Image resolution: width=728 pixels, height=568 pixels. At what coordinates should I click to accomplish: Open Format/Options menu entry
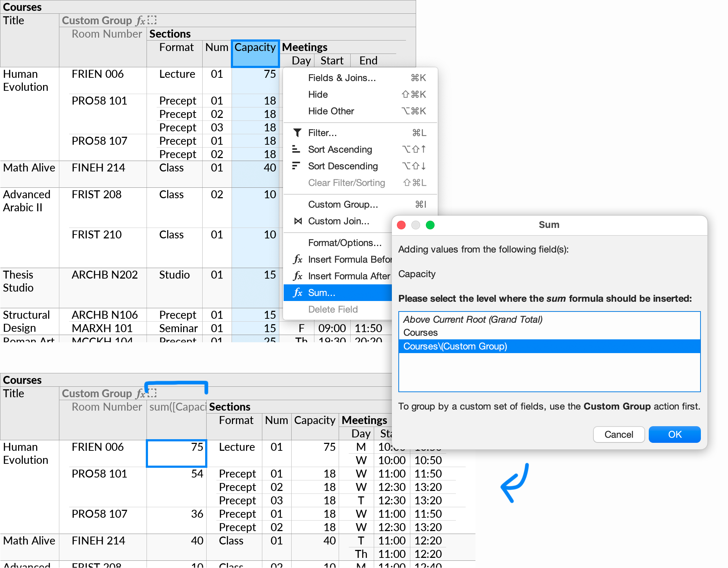point(344,243)
